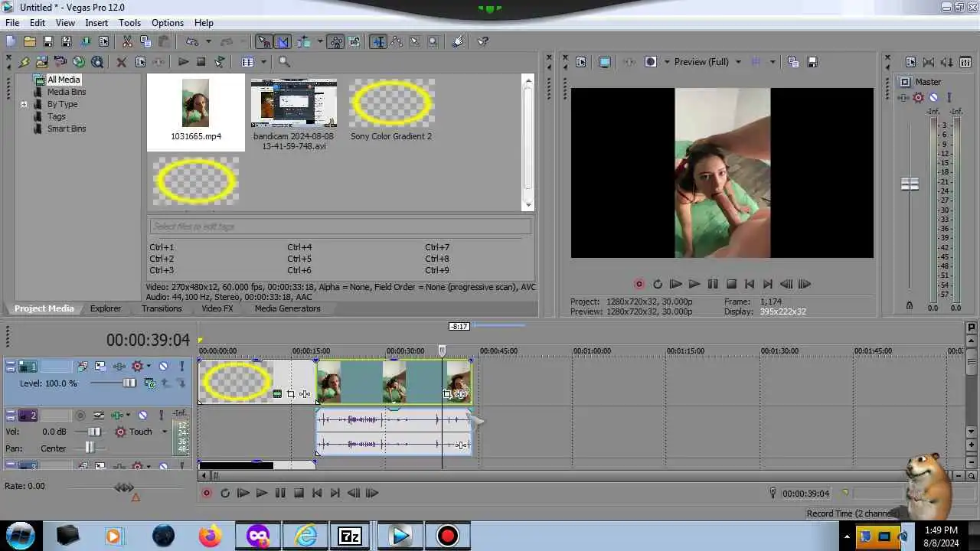Viewport: 980px width, 551px height.
Task: Open the Auto Ripple mode dropdown arrow
Action: 319,41
